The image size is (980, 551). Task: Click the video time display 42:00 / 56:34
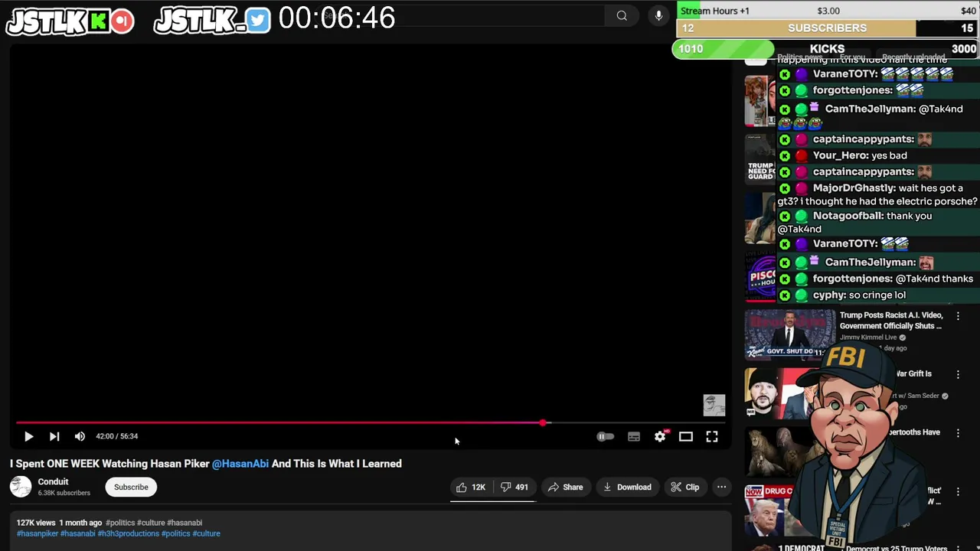pos(116,436)
